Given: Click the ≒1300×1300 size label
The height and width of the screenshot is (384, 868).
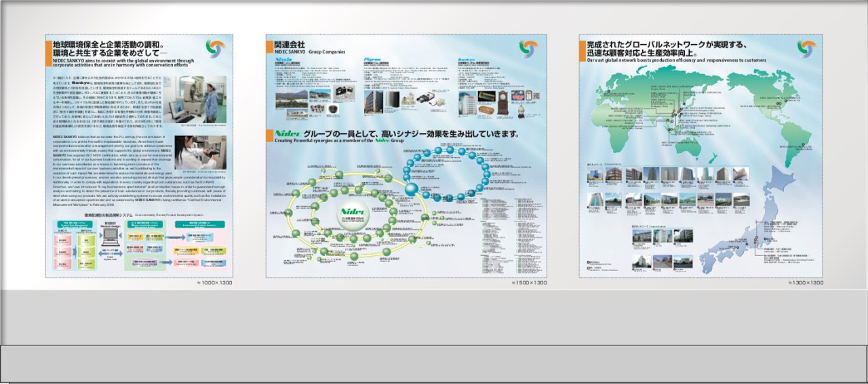Looking at the screenshot, I should 806,282.
